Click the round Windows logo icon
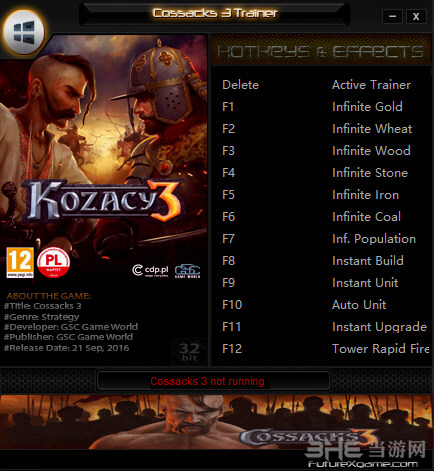 24,32
